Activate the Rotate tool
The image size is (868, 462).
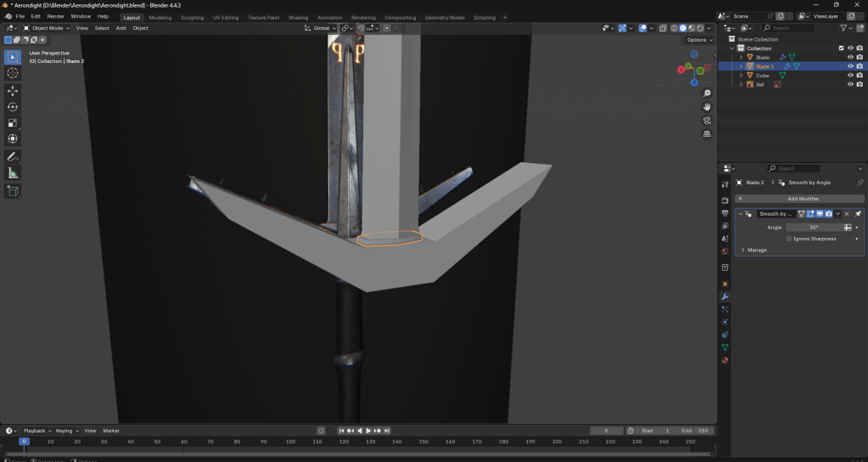point(13,107)
